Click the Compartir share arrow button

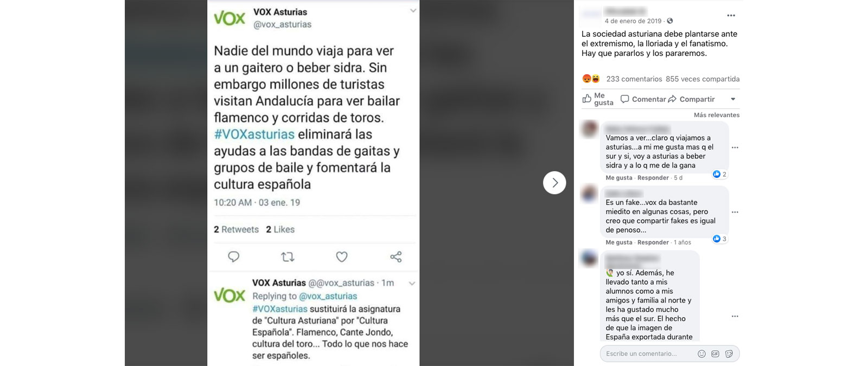coord(692,99)
